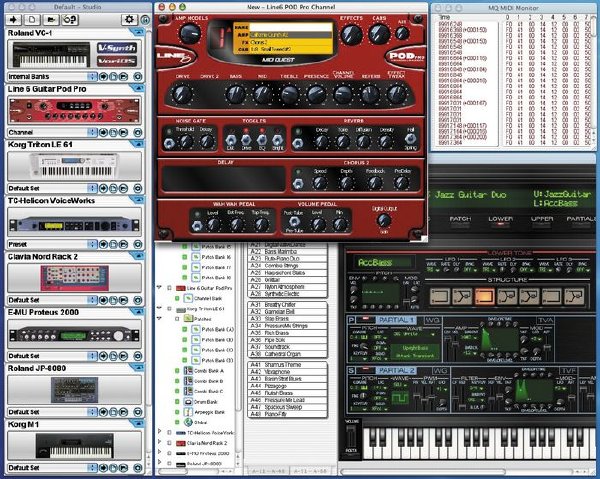Click folder icon in Line 6 Channel row
600x479 pixels.
click(123, 132)
